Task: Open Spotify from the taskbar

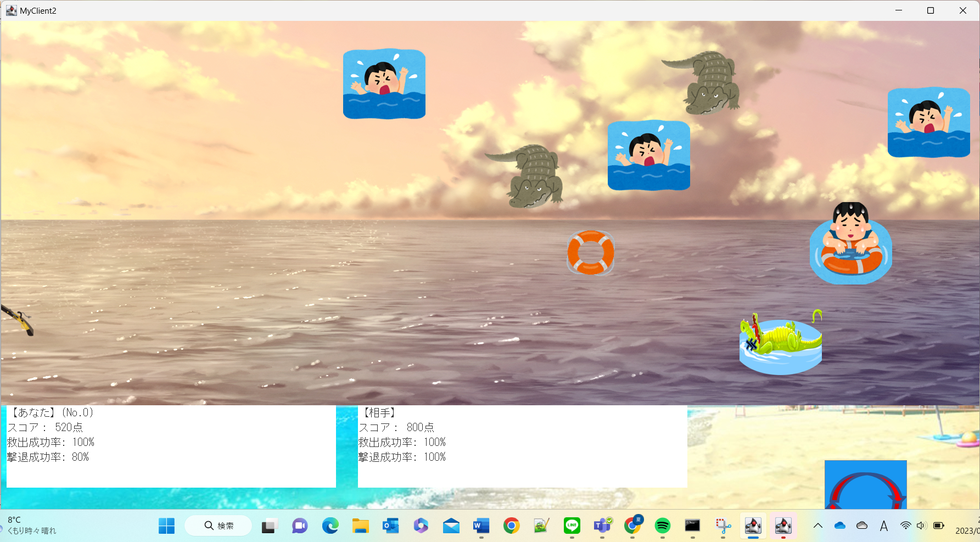Action: [663, 526]
